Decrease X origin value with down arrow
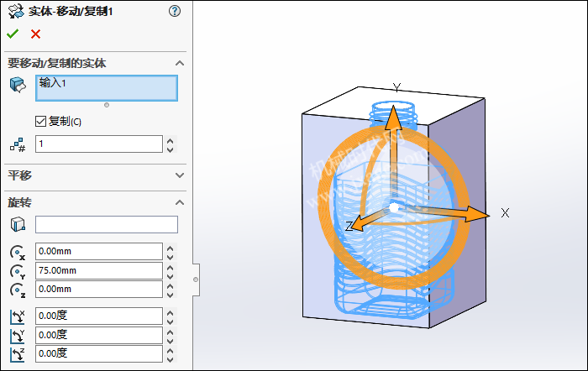Screen dimensions: 588x371 [x=171, y=256]
